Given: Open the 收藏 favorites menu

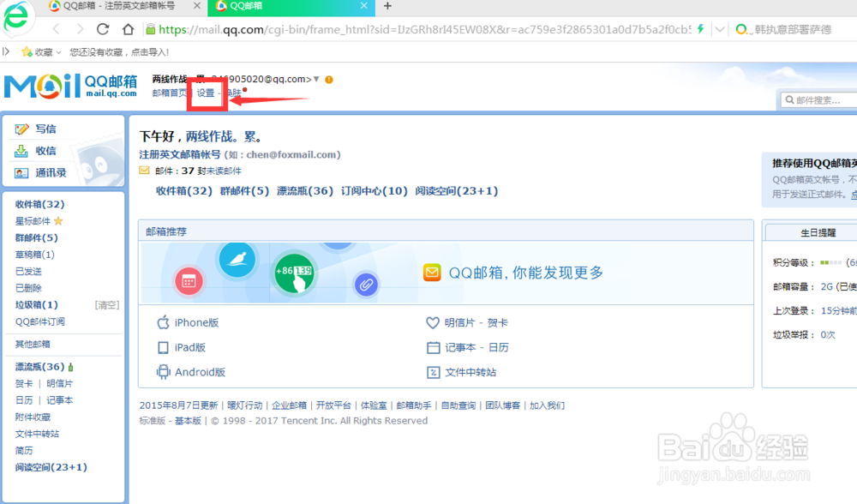Looking at the screenshot, I should click(x=41, y=52).
